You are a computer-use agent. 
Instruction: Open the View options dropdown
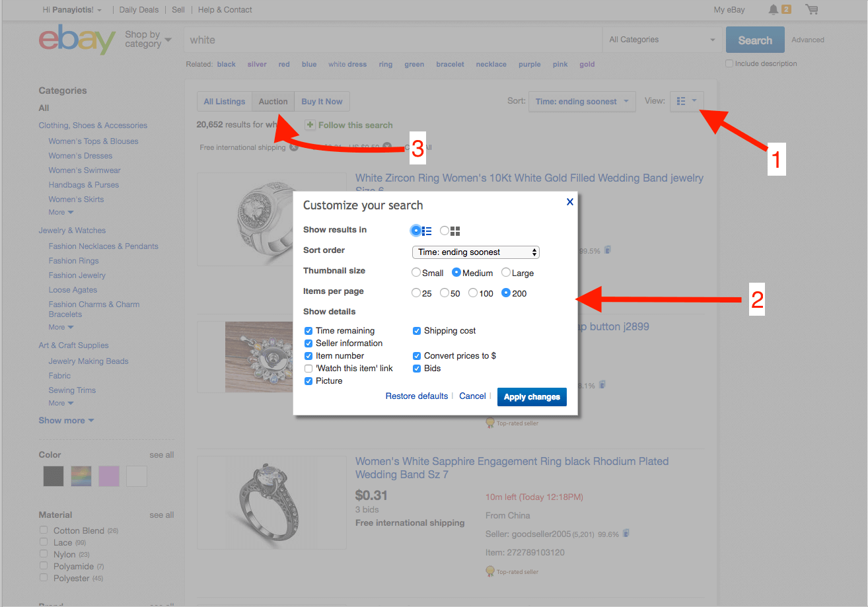[x=687, y=101]
